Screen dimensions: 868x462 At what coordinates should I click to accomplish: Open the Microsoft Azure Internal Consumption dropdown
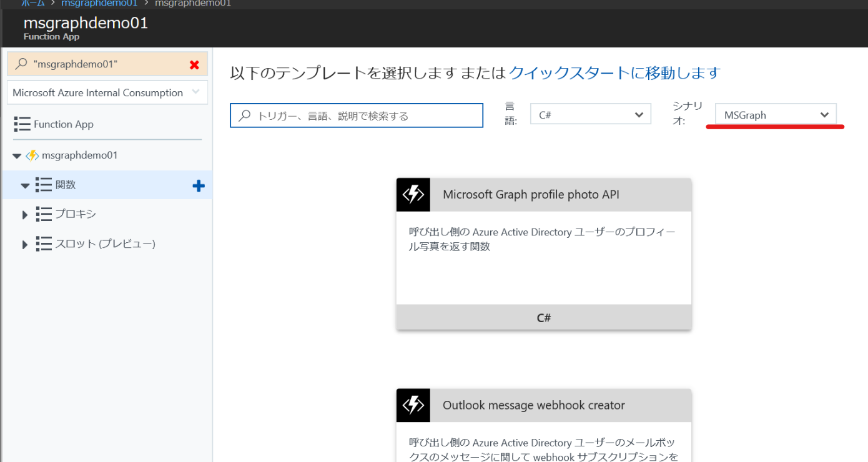pos(107,92)
